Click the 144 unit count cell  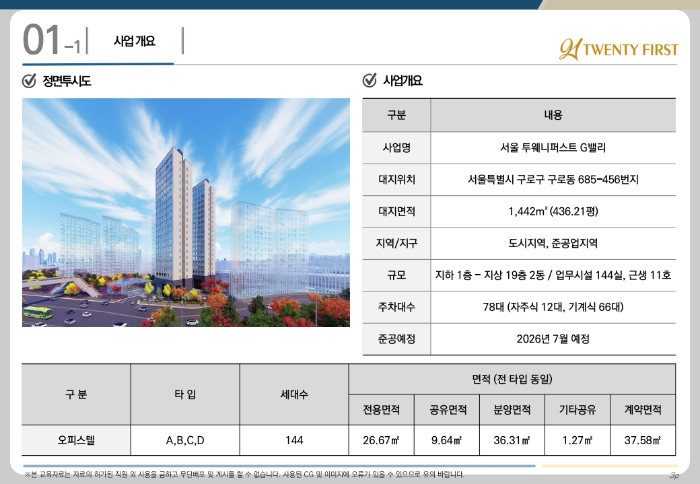tap(294, 440)
